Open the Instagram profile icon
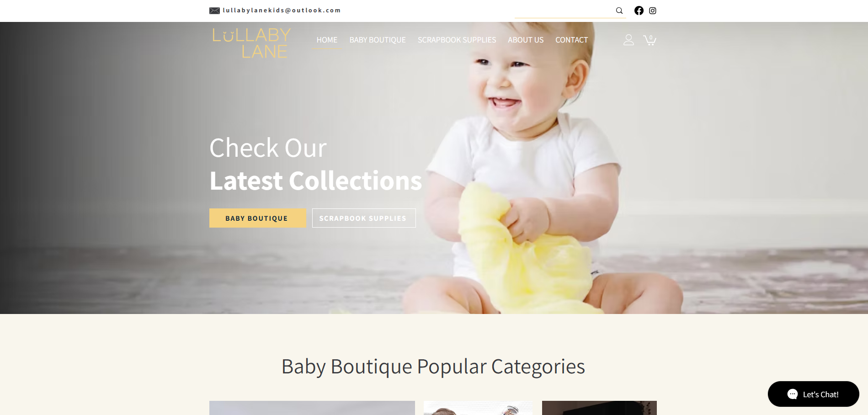The image size is (868, 415). pyautogui.click(x=653, y=11)
